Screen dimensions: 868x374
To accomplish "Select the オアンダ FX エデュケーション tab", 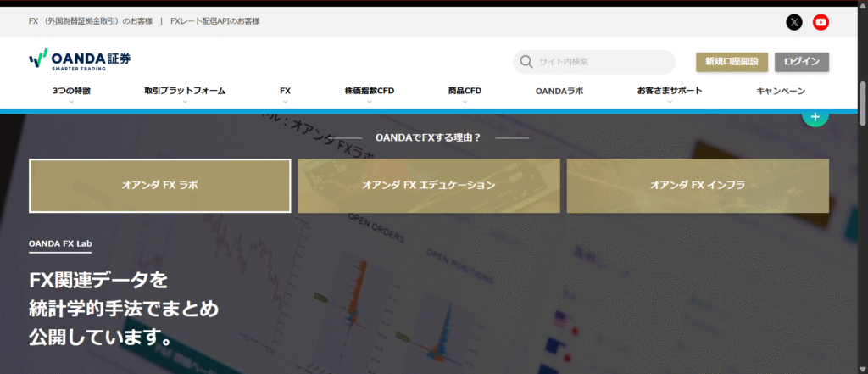I will pos(428,186).
